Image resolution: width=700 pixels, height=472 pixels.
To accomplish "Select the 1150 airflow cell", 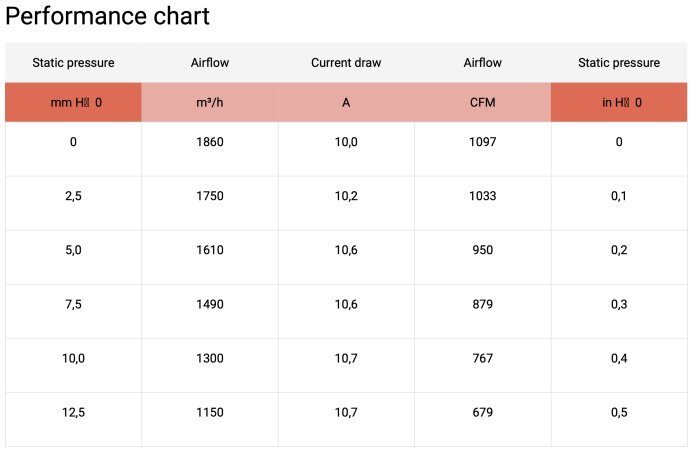I will [x=210, y=412].
